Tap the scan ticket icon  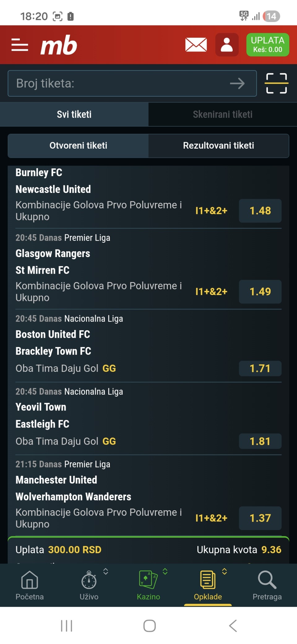tap(276, 83)
